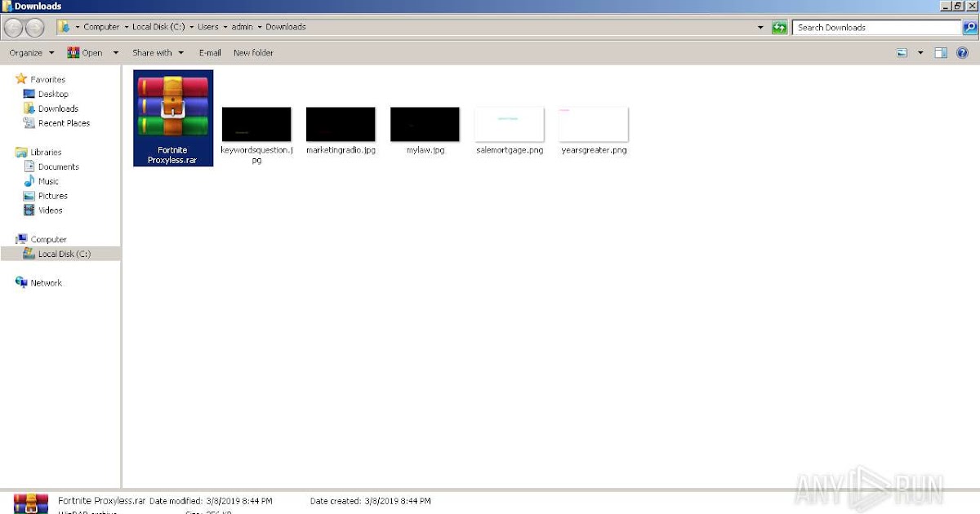This screenshot has height=514, width=980.
Task: Click the Date modified value in details pane
Action: tap(238, 501)
